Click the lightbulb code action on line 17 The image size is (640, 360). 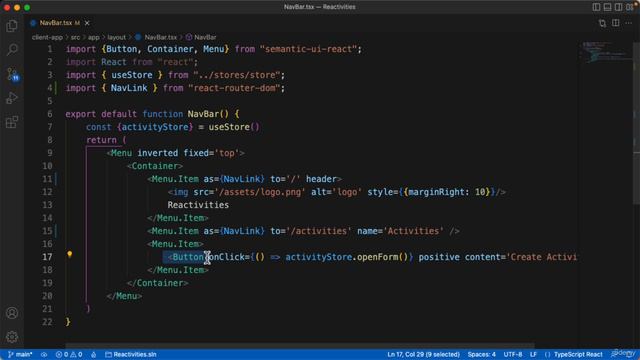point(69,255)
